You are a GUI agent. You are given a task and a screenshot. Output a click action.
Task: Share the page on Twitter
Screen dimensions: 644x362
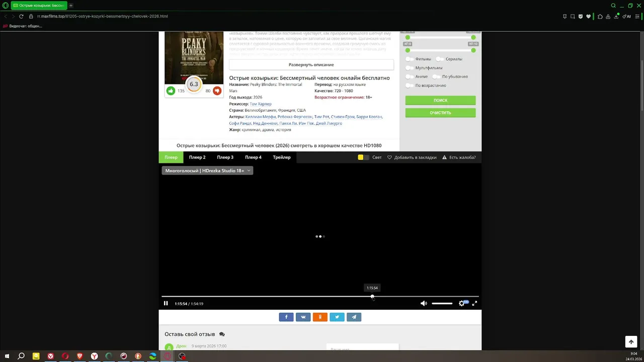tap(337, 317)
